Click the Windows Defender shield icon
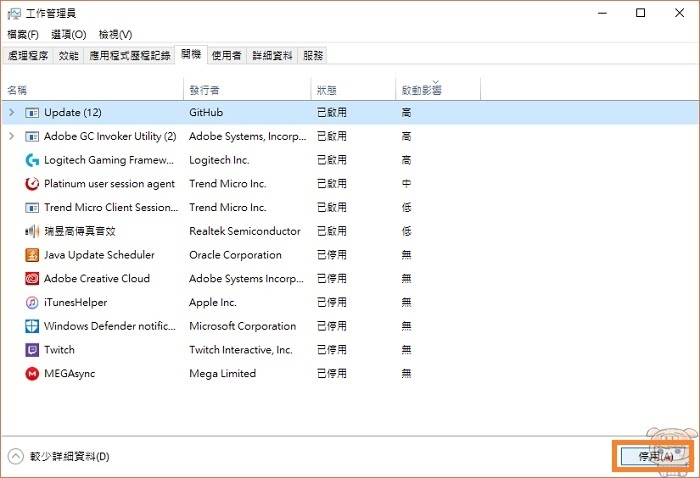 tap(32, 326)
